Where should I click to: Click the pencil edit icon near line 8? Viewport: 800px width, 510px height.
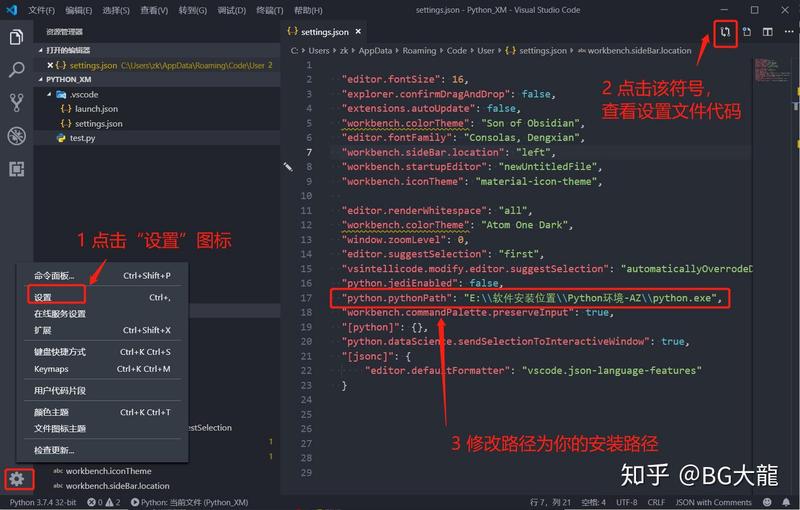(x=288, y=167)
